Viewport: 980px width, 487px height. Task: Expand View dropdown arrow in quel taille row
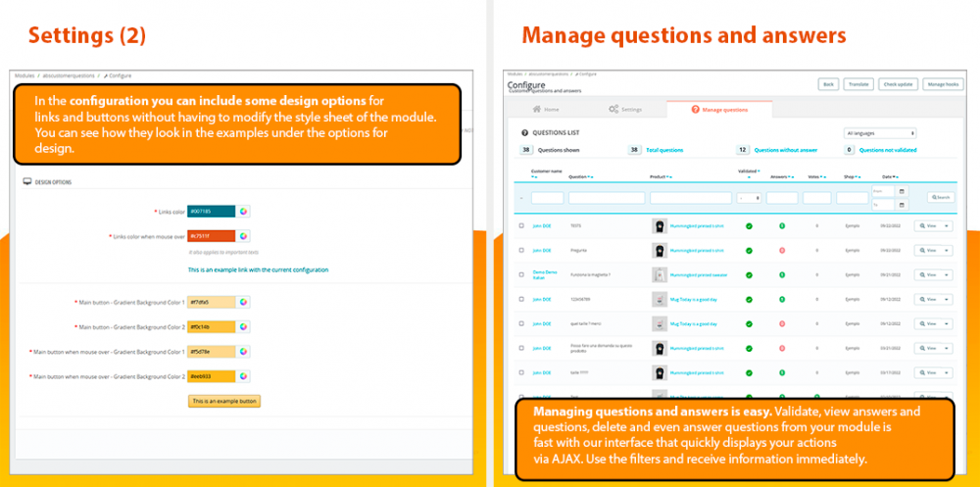tap(947, 323)
